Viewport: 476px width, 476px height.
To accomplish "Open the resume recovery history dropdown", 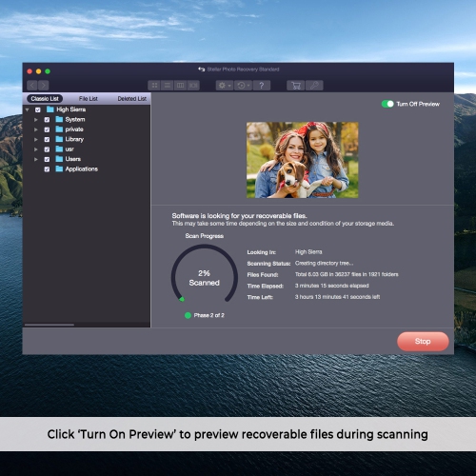I will pyautogui.click(x=244, y=86).
